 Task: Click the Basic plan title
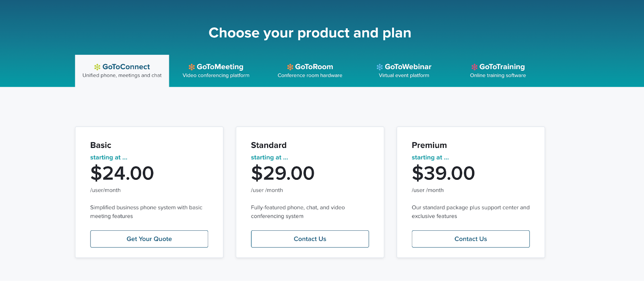101,145
